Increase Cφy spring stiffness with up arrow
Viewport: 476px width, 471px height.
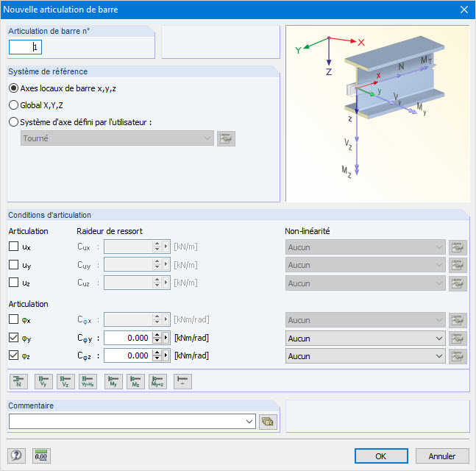coord(157,335)
